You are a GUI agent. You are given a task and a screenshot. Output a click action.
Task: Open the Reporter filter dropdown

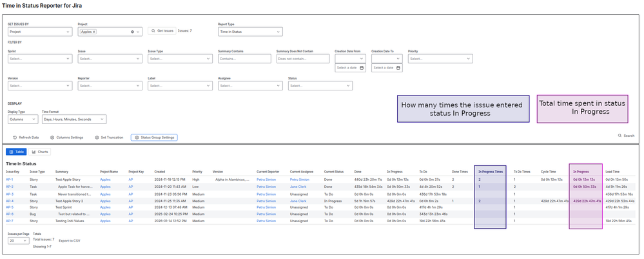pyautogui.click(x=110, y=86)
